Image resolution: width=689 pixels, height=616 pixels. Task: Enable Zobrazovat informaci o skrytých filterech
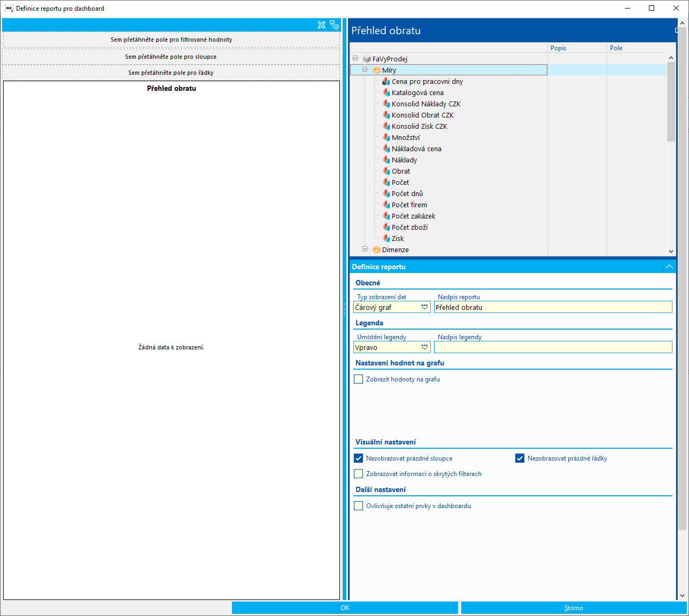(x=359, y=474)
